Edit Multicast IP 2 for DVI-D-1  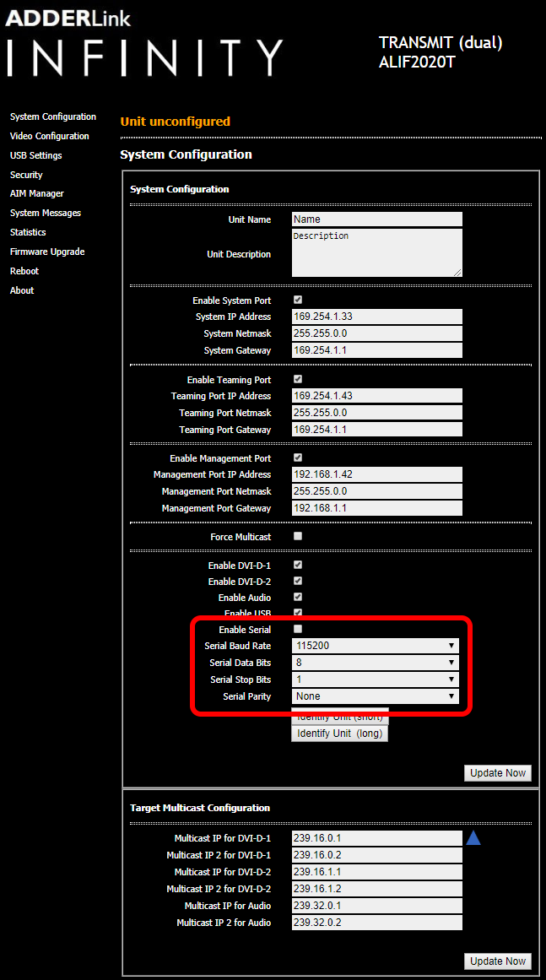point(376,855)
